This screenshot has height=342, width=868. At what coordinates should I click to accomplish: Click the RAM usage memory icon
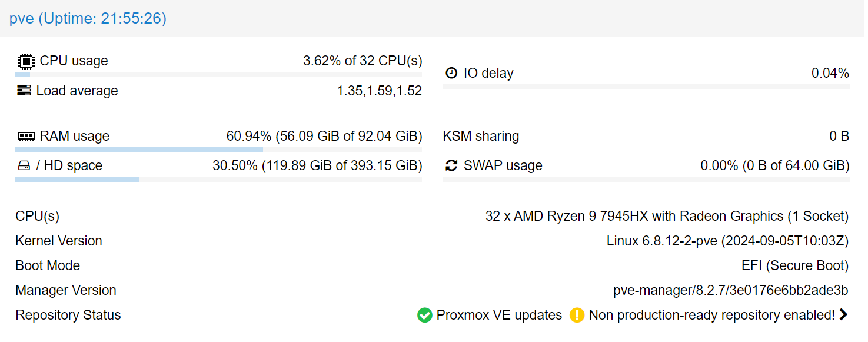pyautogui.click(x=26, y=137)
